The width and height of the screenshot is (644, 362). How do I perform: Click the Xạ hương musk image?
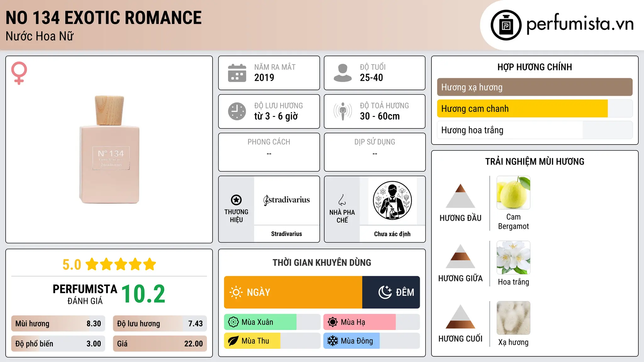click(514, 318)
